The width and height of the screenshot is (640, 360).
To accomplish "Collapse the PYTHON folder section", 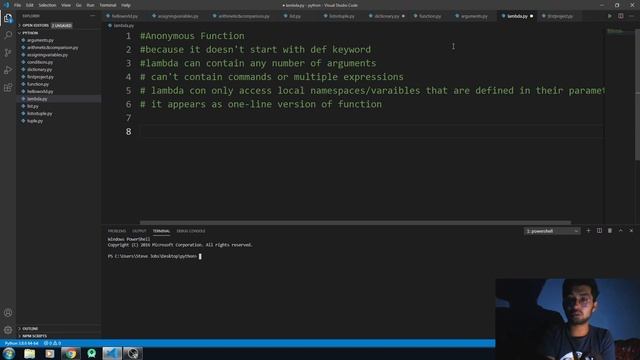I will pyautogui.click(x=30, y=33).
